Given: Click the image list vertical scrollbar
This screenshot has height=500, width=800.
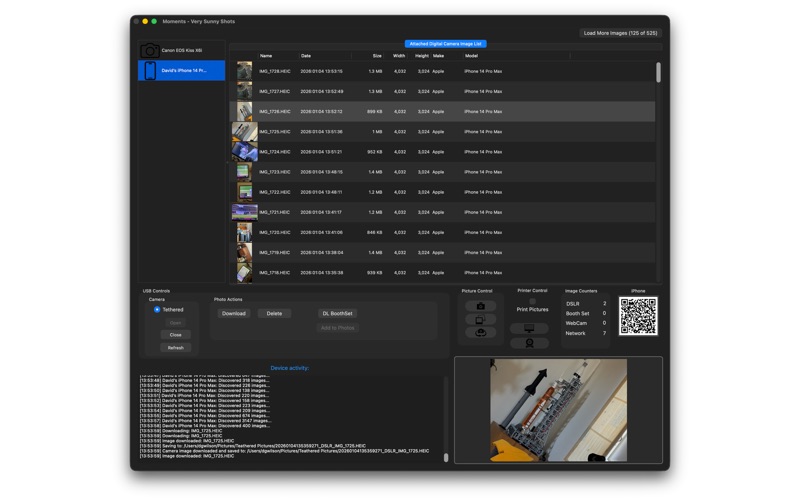Looking at the screenshot, I should (x=658, y=72).
